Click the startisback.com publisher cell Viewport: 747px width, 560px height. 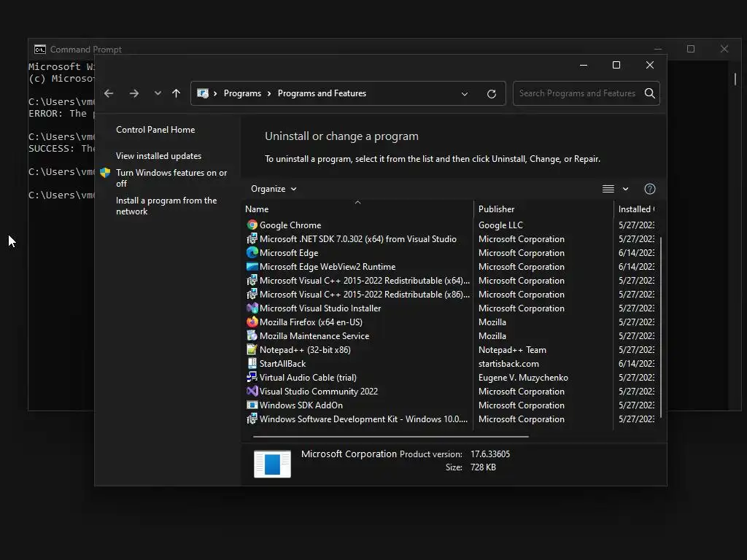point(508,363)
